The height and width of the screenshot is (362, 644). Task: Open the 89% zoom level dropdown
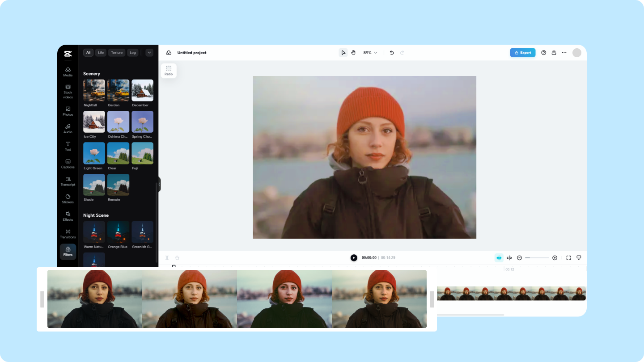(x=370, y=53)
